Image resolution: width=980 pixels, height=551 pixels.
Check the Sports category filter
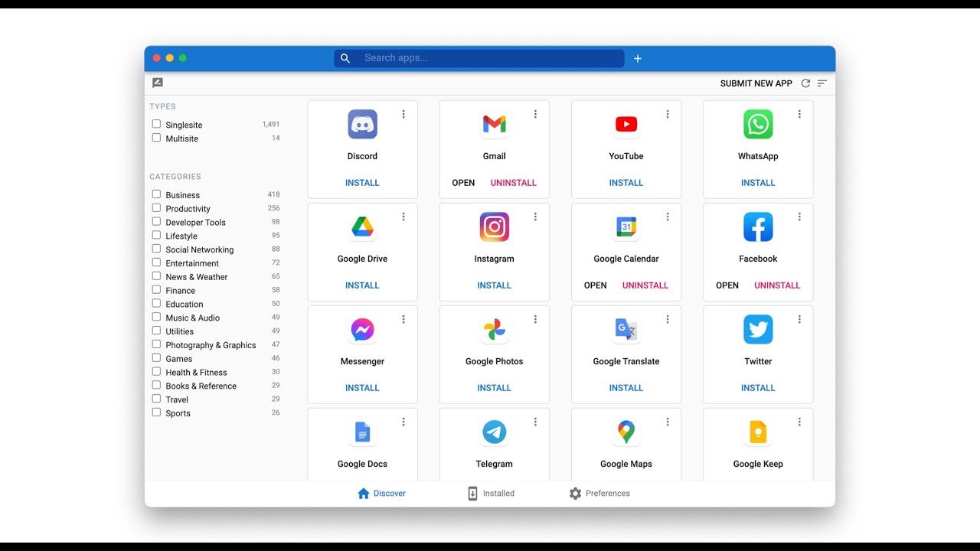pyautogui.click(x=156, y=412)
